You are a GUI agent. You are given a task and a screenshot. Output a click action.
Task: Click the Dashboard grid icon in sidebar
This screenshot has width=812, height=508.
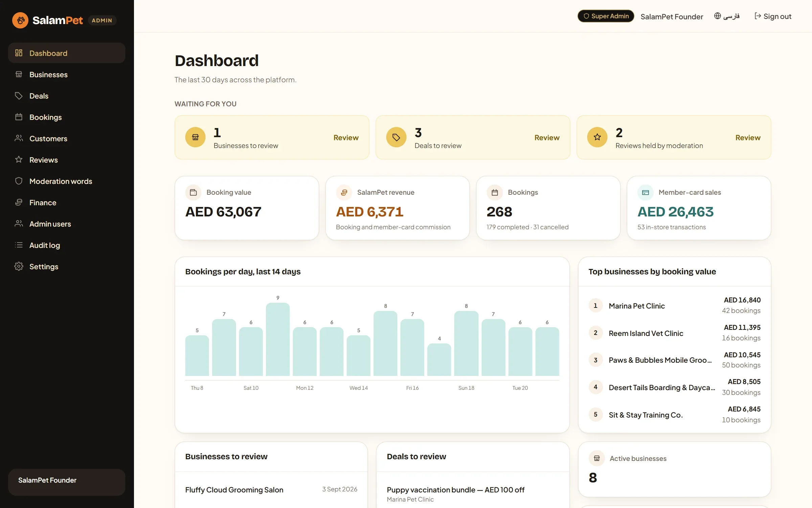pos(19,53)
